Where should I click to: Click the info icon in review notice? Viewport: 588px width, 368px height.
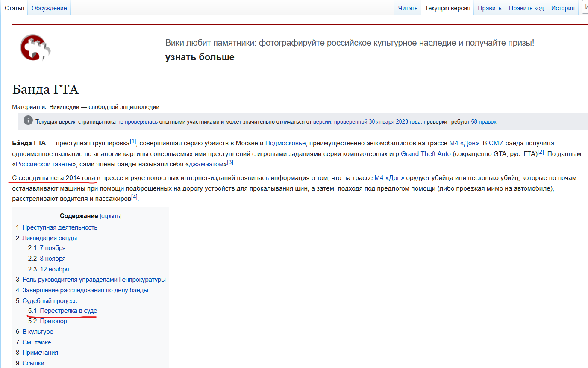28,121
